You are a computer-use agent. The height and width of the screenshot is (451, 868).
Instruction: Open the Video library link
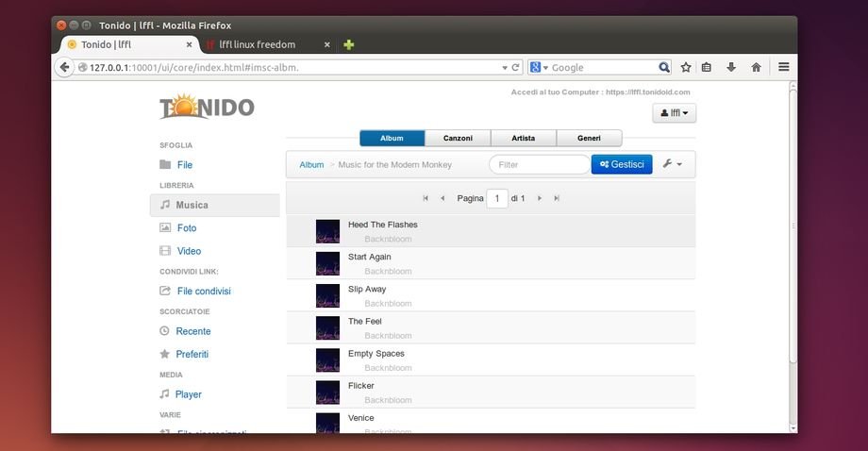tap(189, 251)
